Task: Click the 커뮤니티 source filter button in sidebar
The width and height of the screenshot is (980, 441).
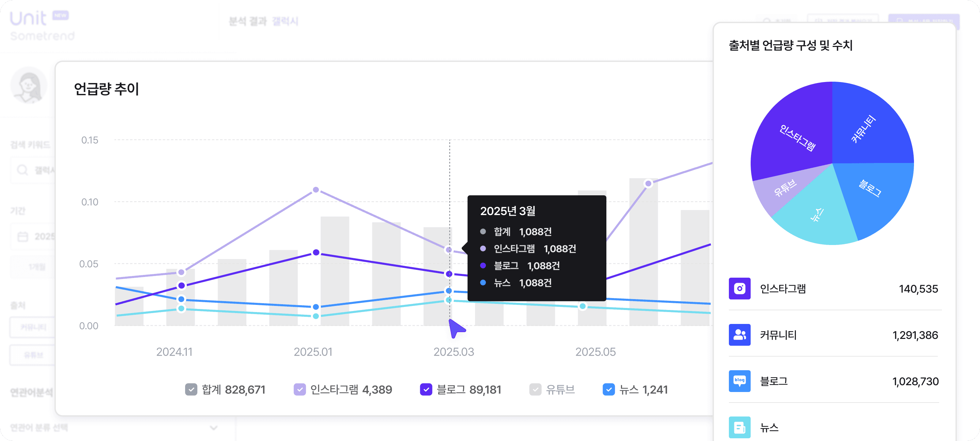Action: [33, 327]
